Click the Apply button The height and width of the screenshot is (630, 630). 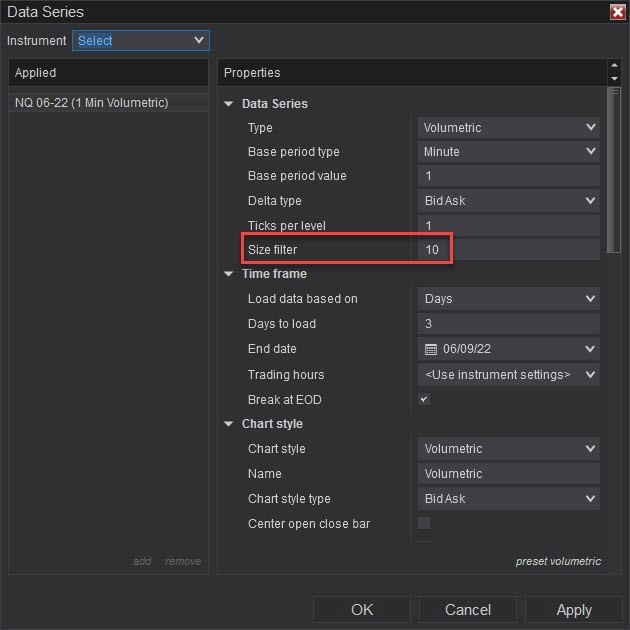[x=574, y=609]
